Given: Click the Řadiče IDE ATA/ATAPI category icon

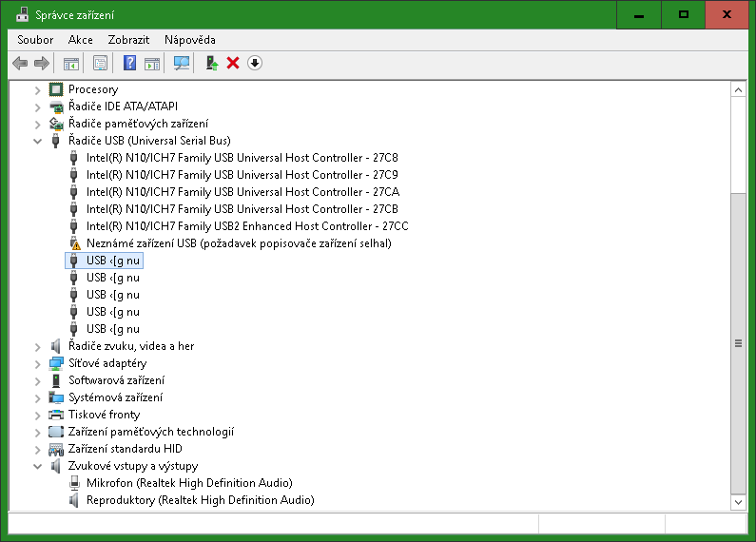Looking at the screenshot, I should 56,106.
